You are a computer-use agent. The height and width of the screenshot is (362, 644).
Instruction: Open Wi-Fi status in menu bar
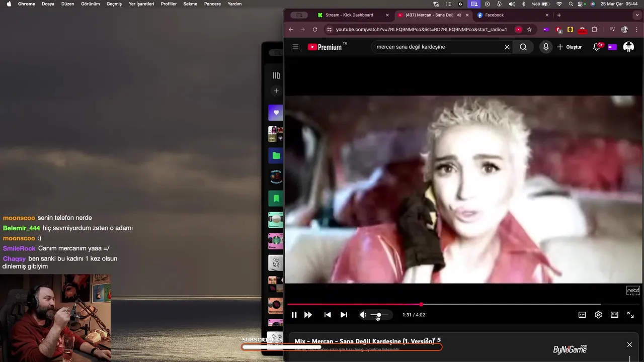(559, 4)
